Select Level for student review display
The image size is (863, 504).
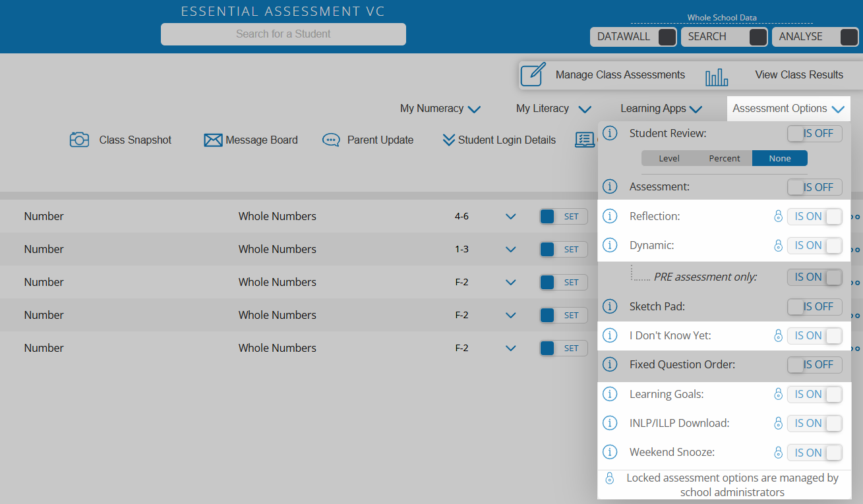pos(669,158)
